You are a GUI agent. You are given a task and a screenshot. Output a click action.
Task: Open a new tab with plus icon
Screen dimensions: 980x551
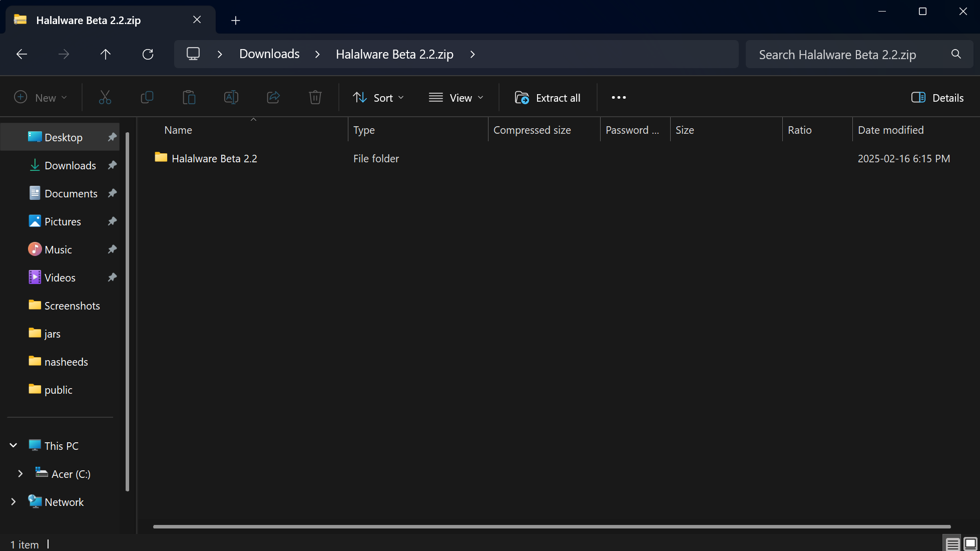pos(236,21)
